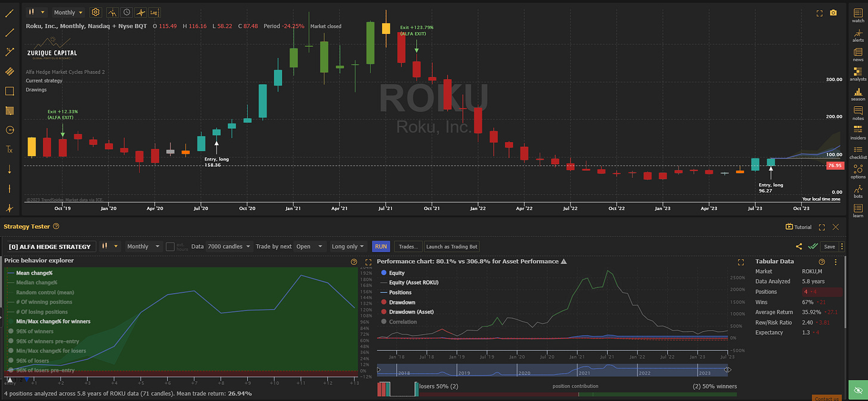868x401 pixels.
Task: Click Price behavior explorer help icon
Action: click(x=354, y=261)
